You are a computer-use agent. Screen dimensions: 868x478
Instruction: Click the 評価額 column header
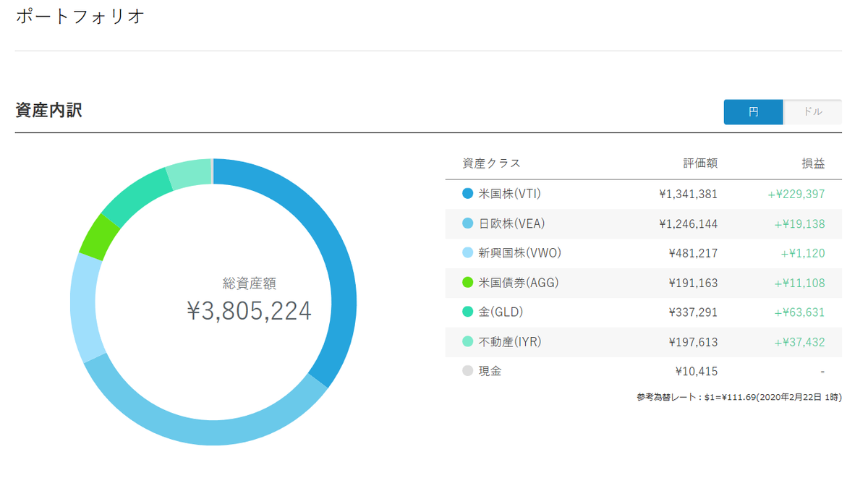[x=700, y=163]
